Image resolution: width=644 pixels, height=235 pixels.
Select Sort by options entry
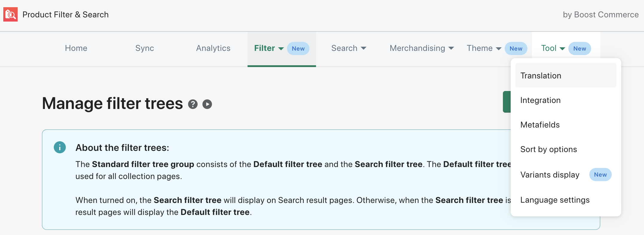(549, 149)
